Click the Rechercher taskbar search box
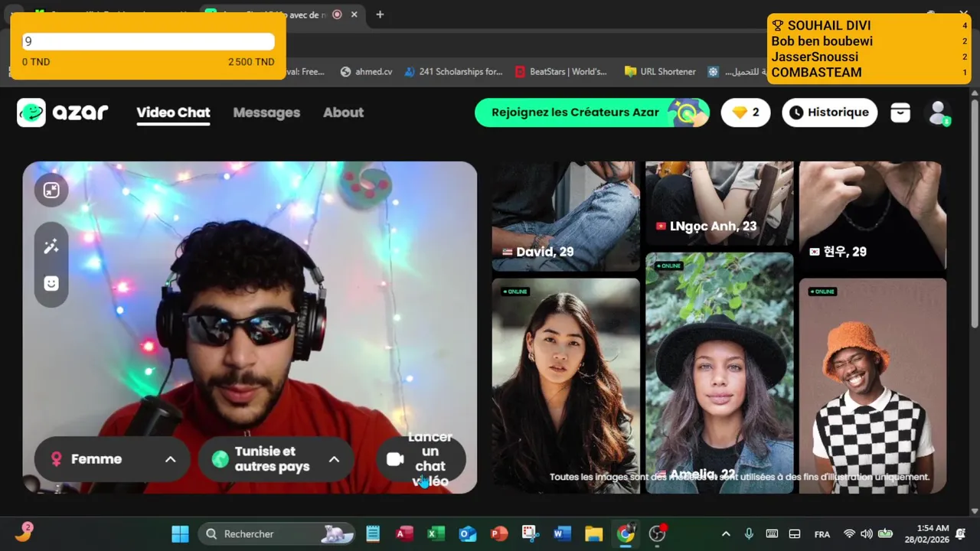This screenshot has width=980, height=551. coord(276,533)
